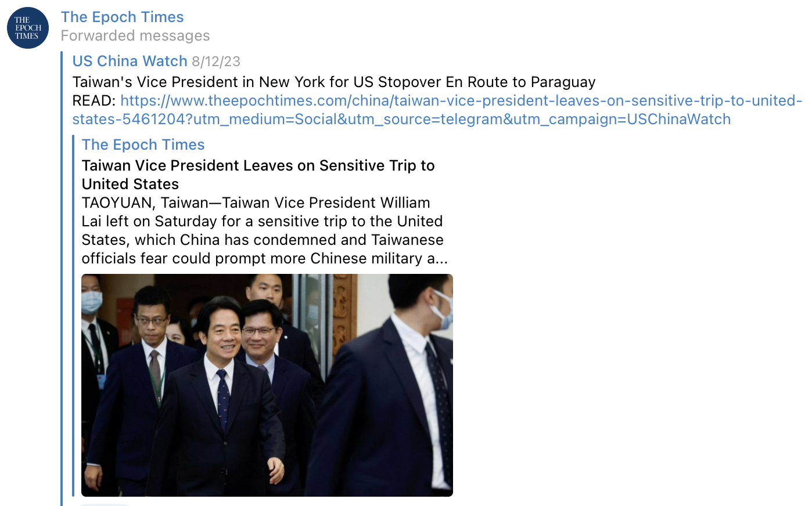Click the outer blue forwarded-message quote bar
812x506 pixels.
click(x=62, y=279)
